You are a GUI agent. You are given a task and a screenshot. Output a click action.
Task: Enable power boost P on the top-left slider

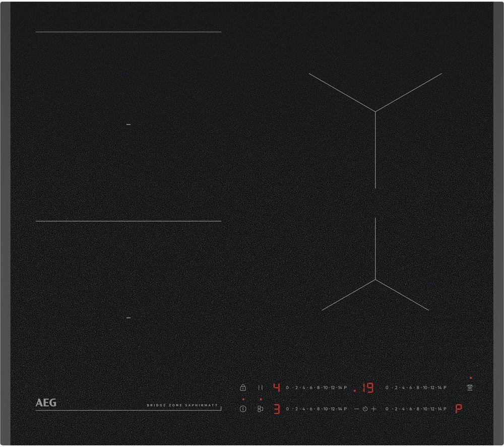click(x=345, y=388)
